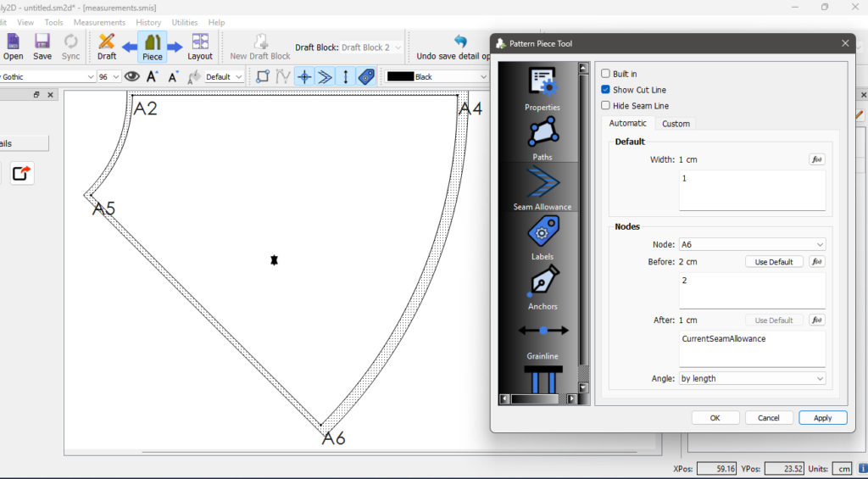Image resolution: width=868 pixels, height=479 pixels.
Task: Float the left dock panel
Action: (x=36, y=95)
